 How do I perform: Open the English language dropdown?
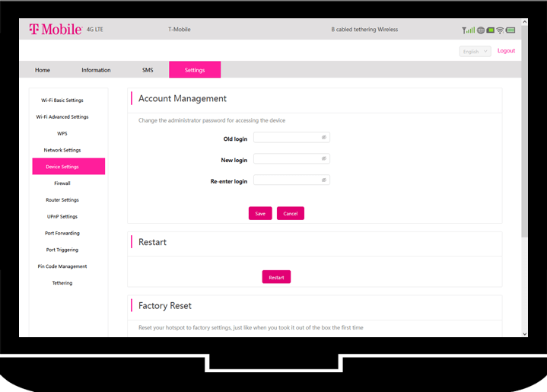[475, 52]
